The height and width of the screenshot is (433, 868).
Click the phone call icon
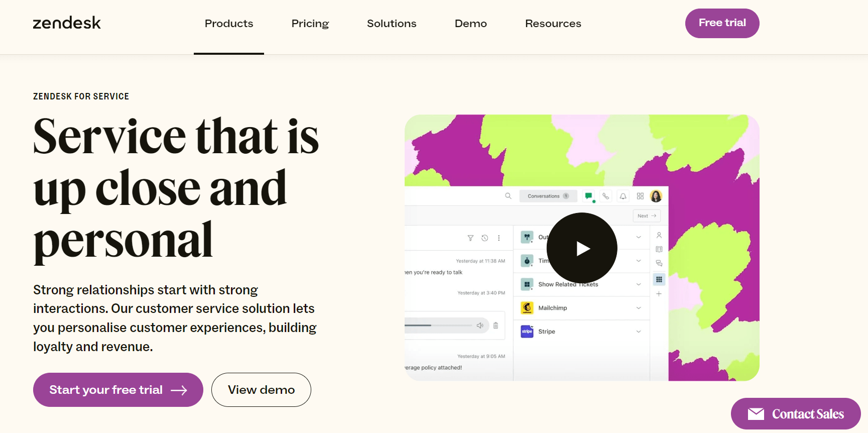(x=606, y=196)
